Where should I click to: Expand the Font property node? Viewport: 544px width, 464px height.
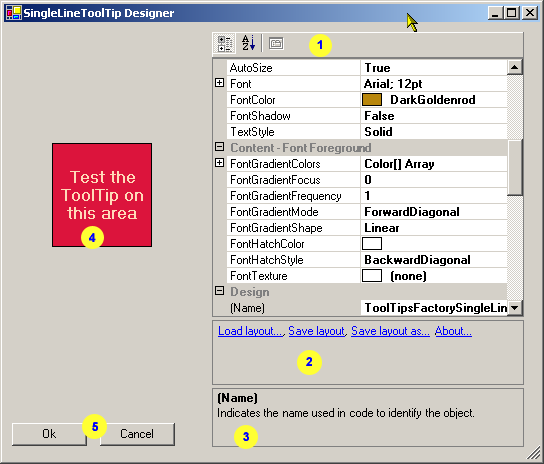[x=219, y=83]
